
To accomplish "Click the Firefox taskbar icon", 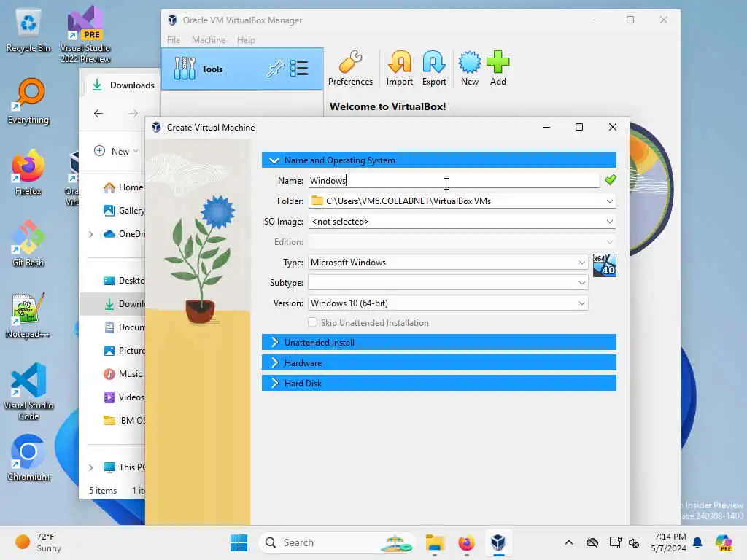I will (466, 542).
